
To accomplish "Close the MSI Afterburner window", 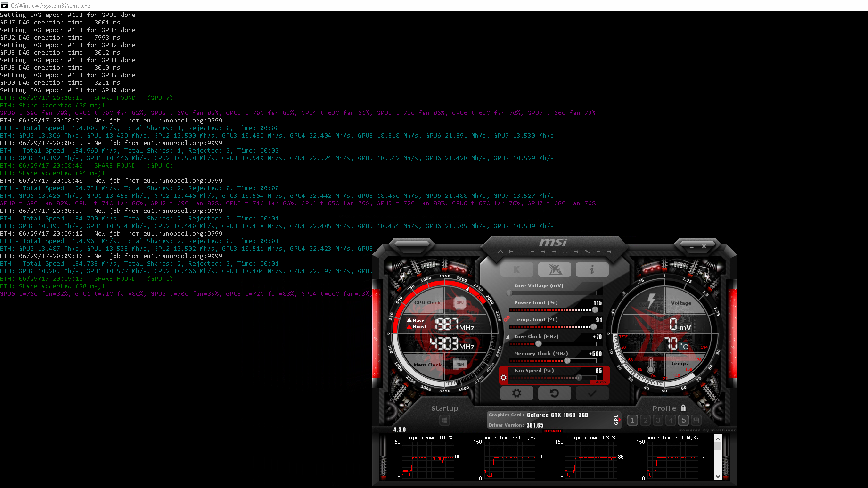I will (x=704, y=246).
